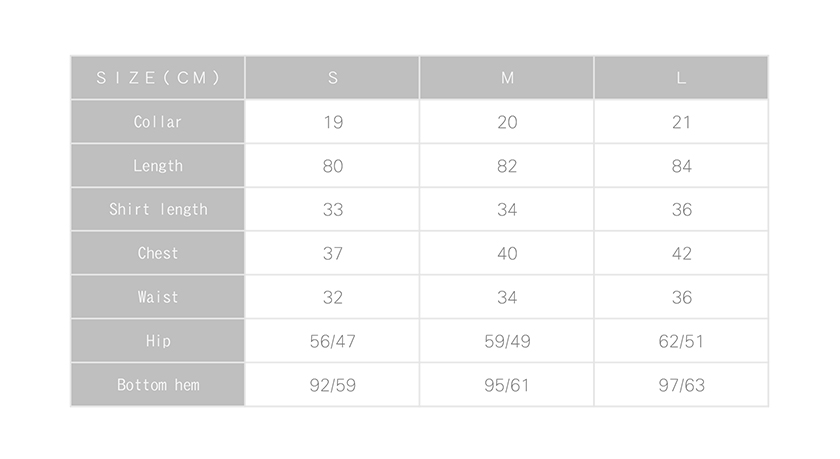Click the Waist row label
840x459 pixels.
click(158, 297)
